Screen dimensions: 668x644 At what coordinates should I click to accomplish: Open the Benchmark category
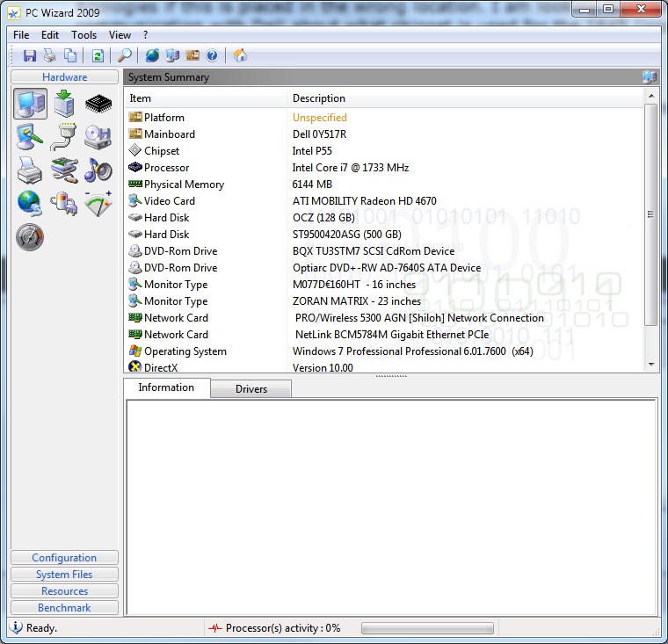coord(64,607)
